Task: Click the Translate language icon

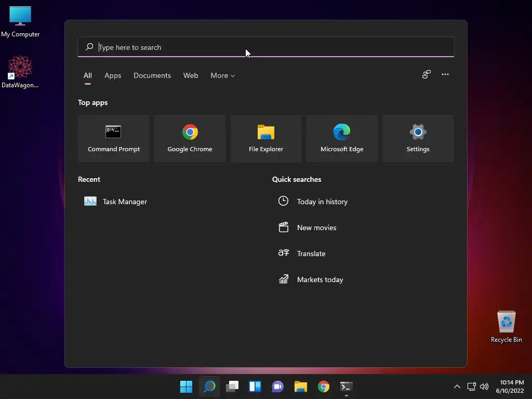Action: click(283, 253)
